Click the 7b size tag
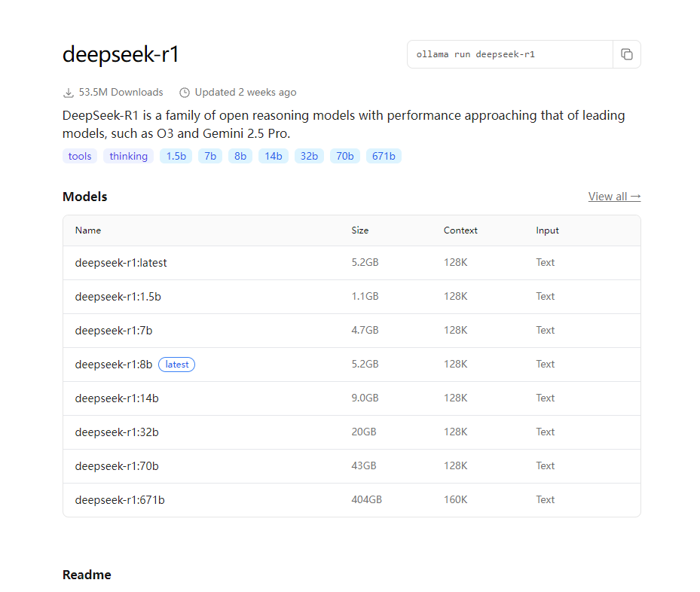This screenshot has height=592, width=700. click(210, 157)
